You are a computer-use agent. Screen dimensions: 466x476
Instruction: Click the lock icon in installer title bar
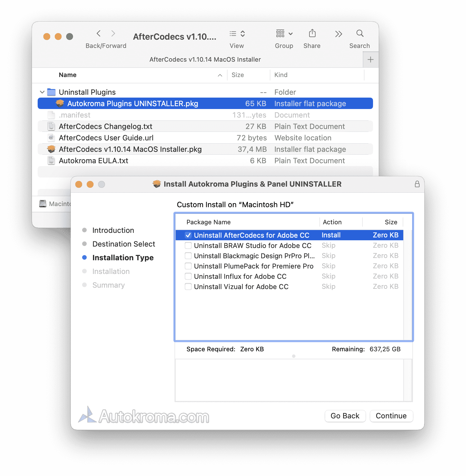[417, 184]
